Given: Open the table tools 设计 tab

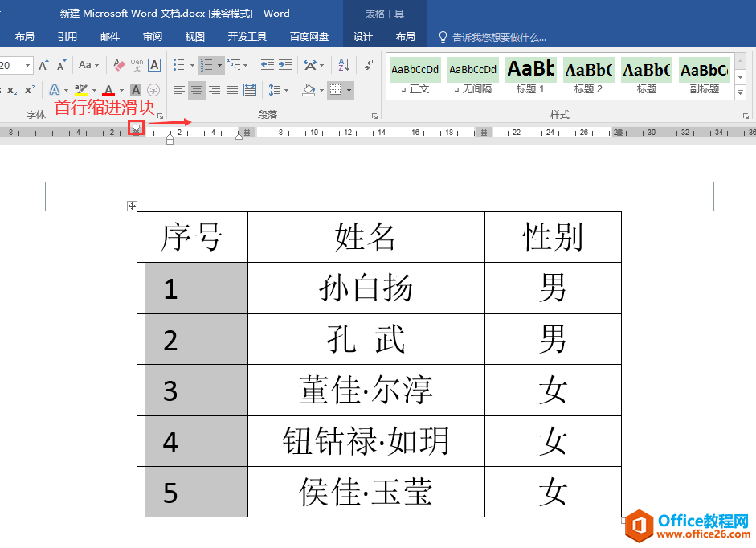Looking at the screenshot, I should (362, 37).
